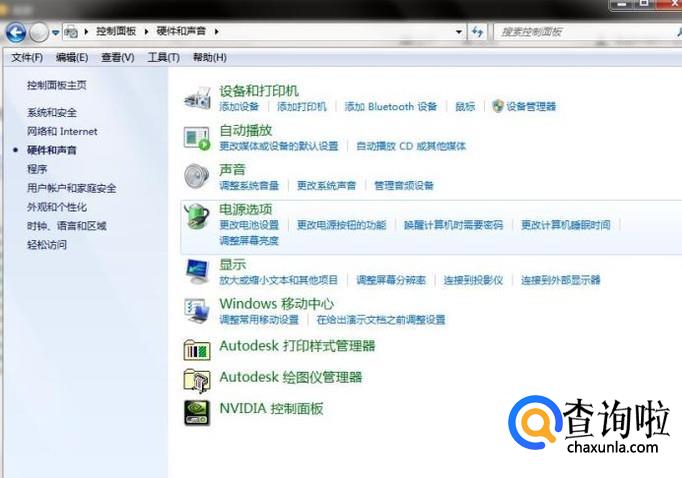Click the shield icon beside 设备管理器
682x478 pixels.
point(498,106)
